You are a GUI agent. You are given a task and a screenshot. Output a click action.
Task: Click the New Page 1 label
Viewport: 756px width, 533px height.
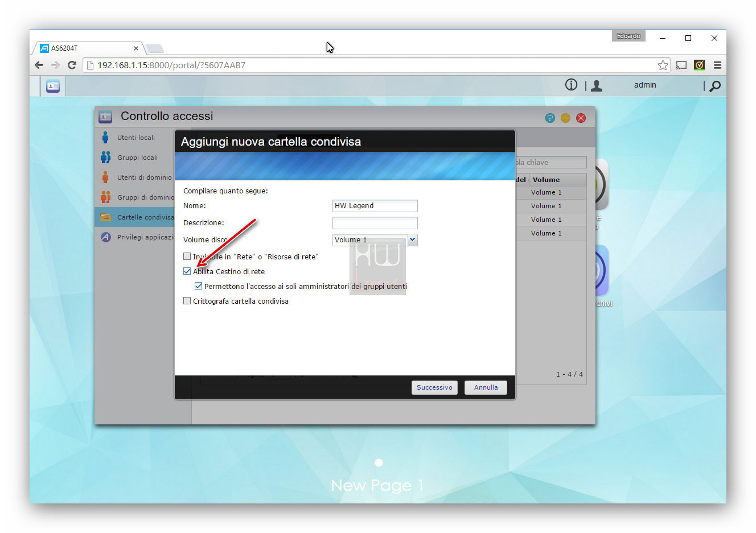(377, 485)
